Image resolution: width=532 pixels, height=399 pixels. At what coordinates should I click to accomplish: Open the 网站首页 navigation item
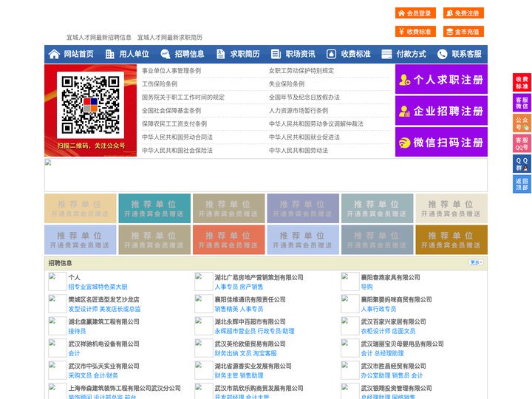point(78,54)
